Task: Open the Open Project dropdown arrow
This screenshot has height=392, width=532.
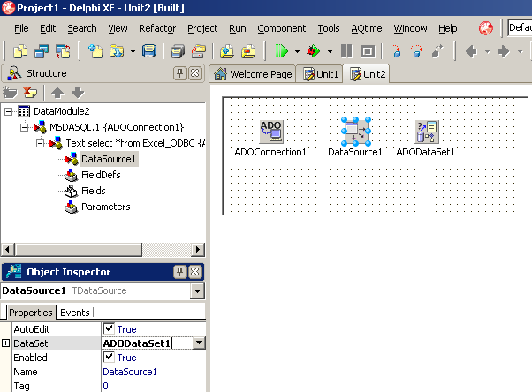Action: 133,51
